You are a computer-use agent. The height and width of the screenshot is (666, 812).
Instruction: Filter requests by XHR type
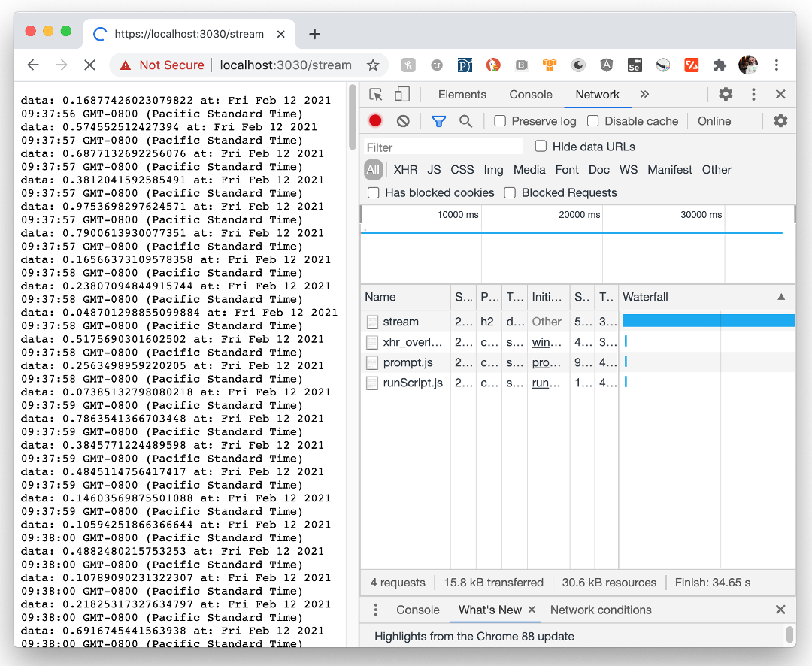click(405, 170)
